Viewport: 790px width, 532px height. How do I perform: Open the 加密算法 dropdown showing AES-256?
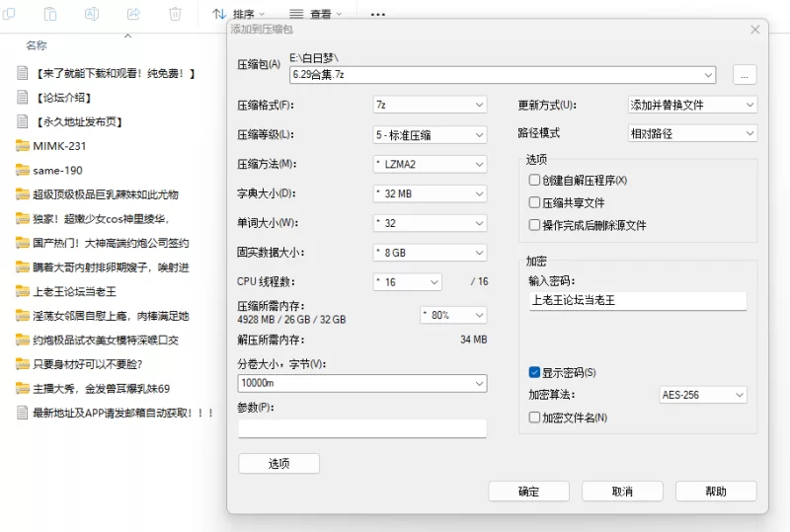(x=703, y=395)
